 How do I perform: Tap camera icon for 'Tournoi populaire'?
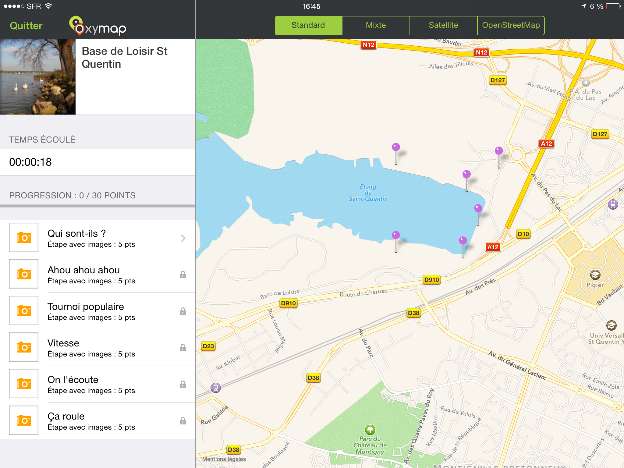pyautogui.click(x=24, y=311)
